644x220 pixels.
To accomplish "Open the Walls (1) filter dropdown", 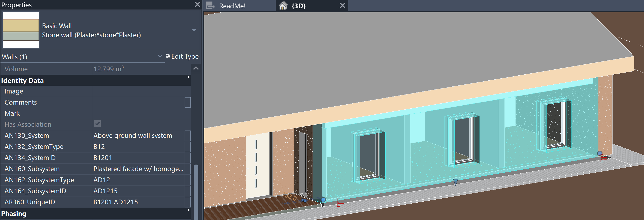I will (x=160, y=56).
